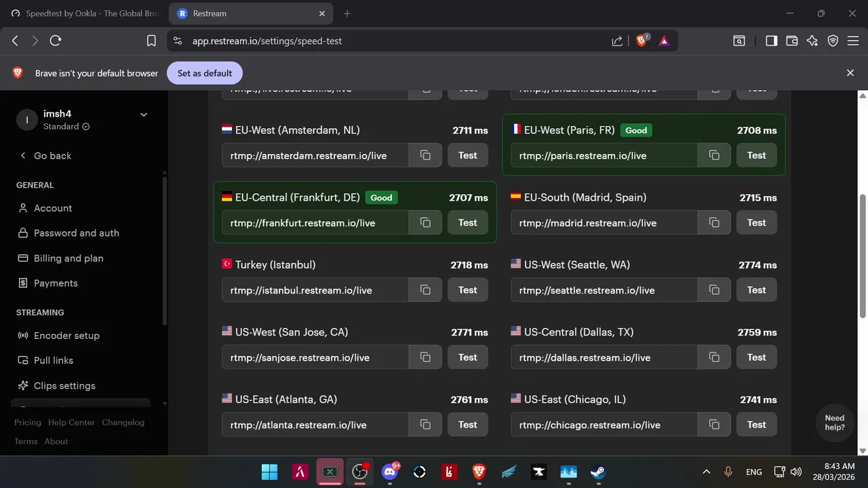Open About link

pyautogui.click(x=56, y=441)
